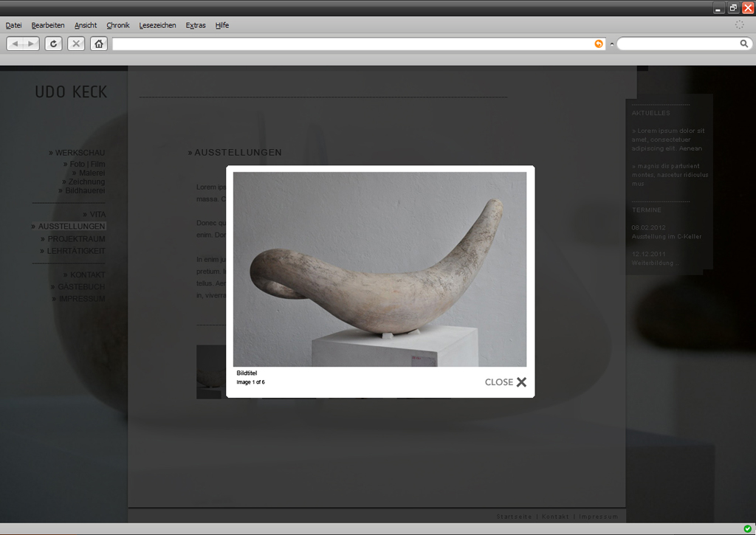The width and height of the screenshot is (756, 535).
Task: Click the forward arrow in navigation toolbar
Action: (x=31, y=44)
